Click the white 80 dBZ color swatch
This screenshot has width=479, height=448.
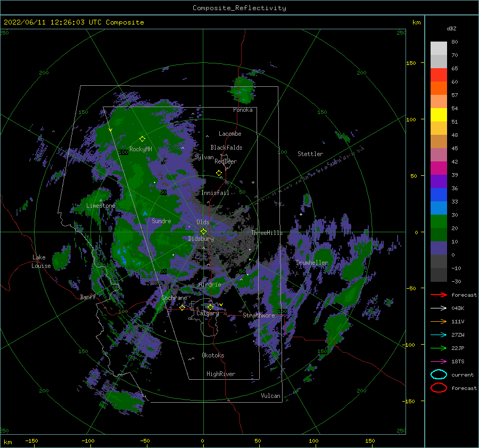pyautogui.click(x=439, y=48)
